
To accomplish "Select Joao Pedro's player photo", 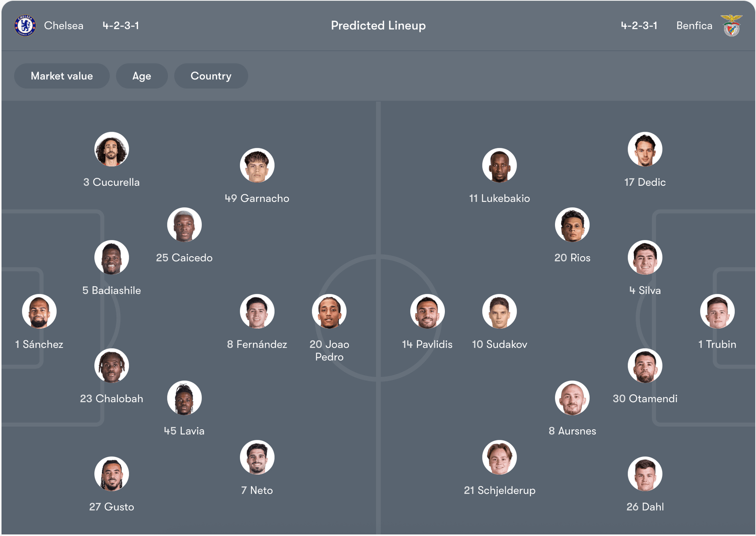I will (329, 312).
